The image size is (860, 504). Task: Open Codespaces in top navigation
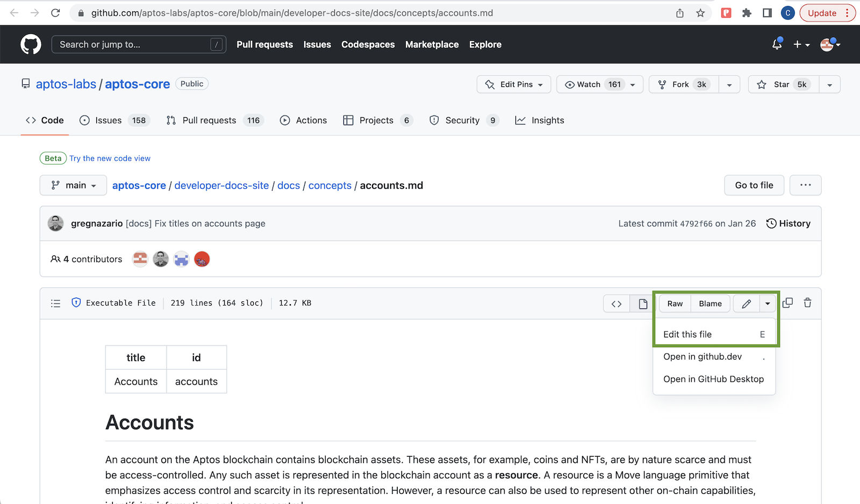(368, 45)
